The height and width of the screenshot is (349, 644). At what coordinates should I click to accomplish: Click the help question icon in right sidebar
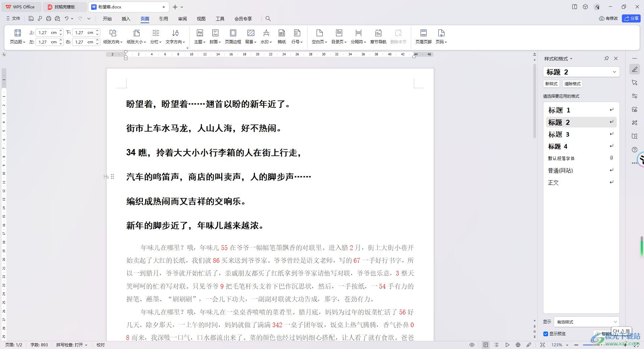coord(634,150)
